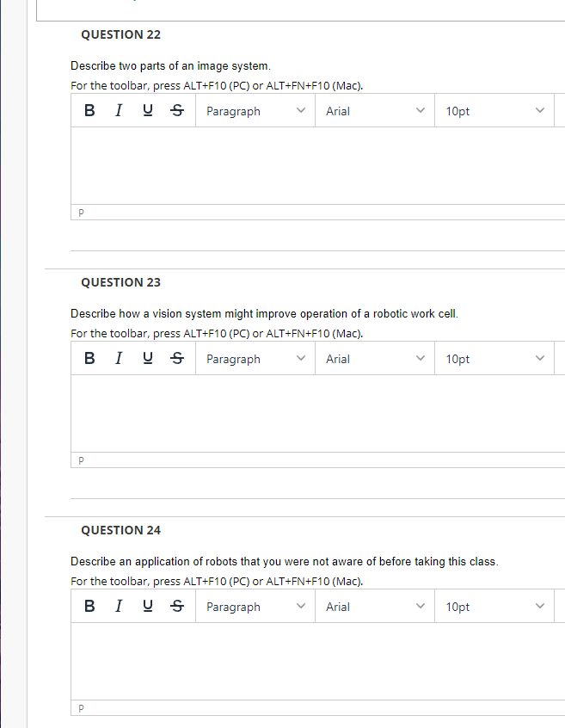
Task: Open 10pt font size dropdown for Question 23
Action: 494,359
